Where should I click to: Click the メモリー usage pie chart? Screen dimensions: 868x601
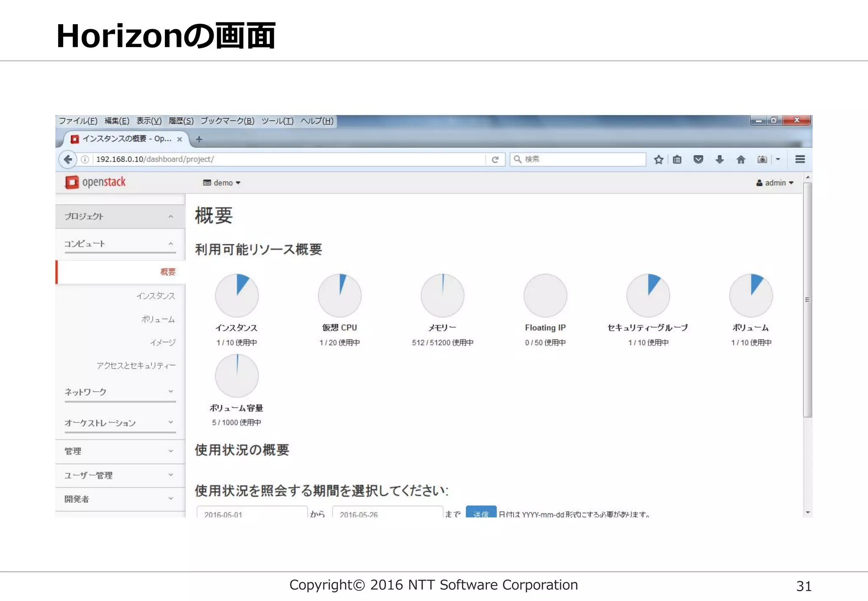[442, 295]
